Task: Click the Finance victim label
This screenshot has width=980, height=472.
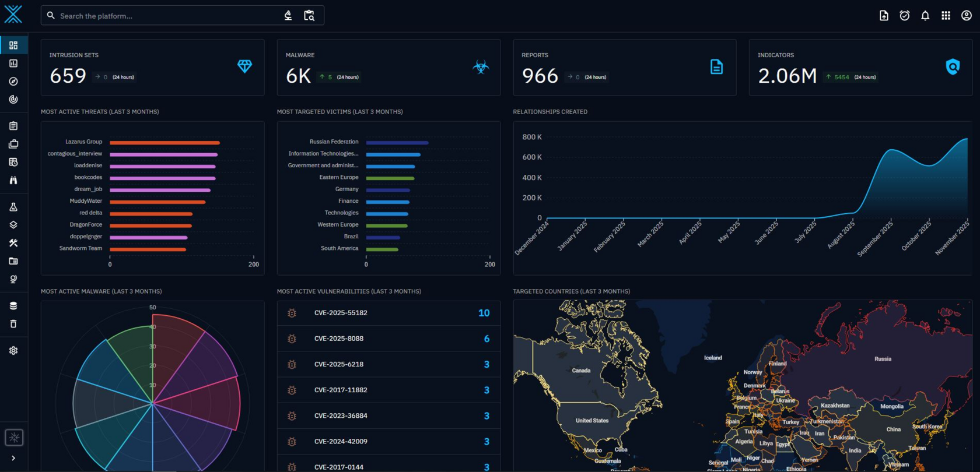Action: (x=348, y=201)
